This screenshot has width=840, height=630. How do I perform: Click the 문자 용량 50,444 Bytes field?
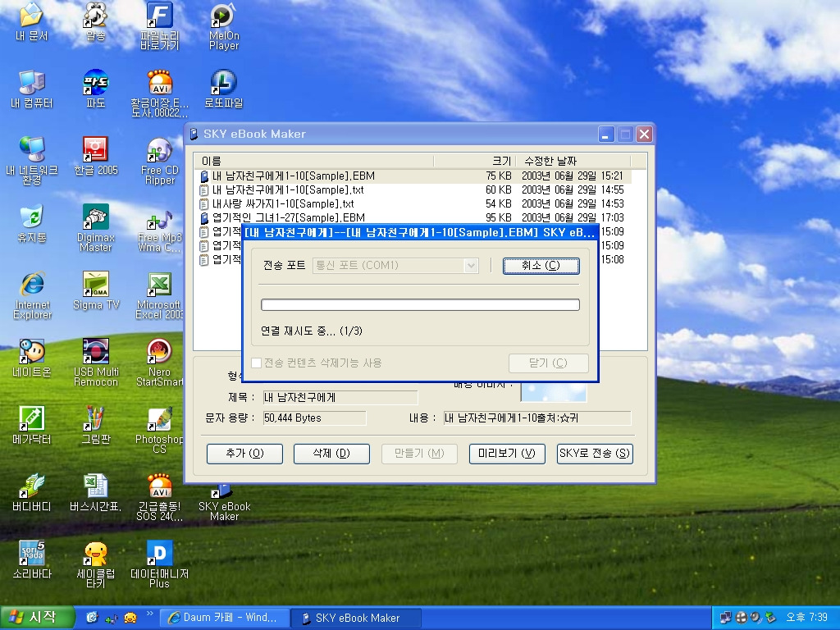[x=314, y=418]
